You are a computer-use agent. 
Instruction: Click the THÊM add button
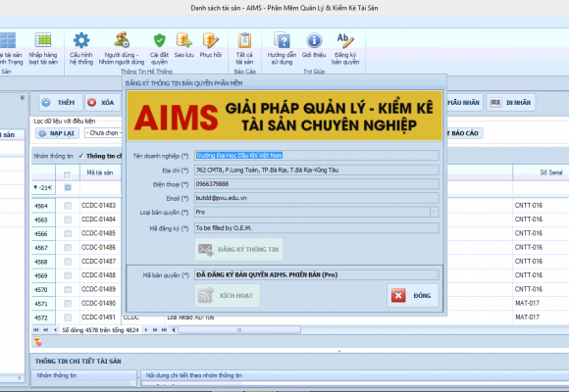tap(61, 103)
